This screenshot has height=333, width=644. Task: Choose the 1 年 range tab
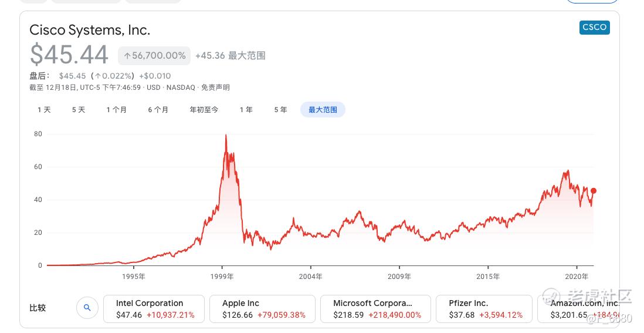point(246,110)
